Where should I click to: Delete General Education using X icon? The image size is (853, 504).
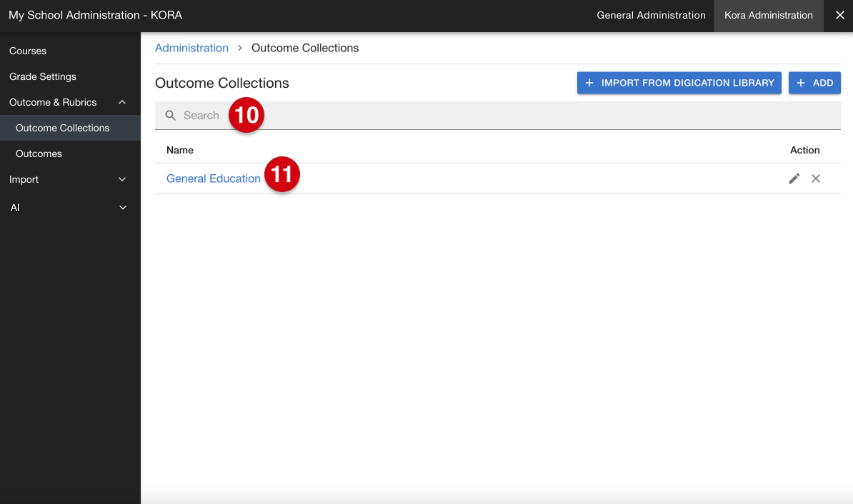815,178
